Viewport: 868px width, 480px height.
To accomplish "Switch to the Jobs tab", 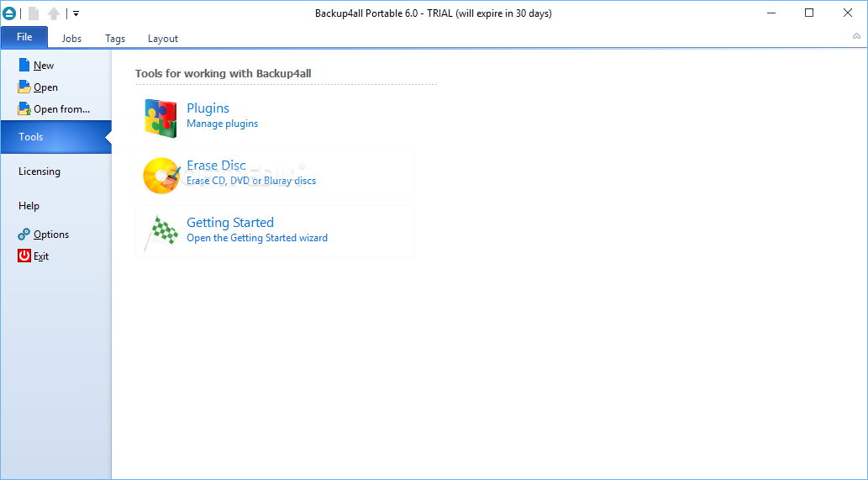I will click(x=71, y=38).
